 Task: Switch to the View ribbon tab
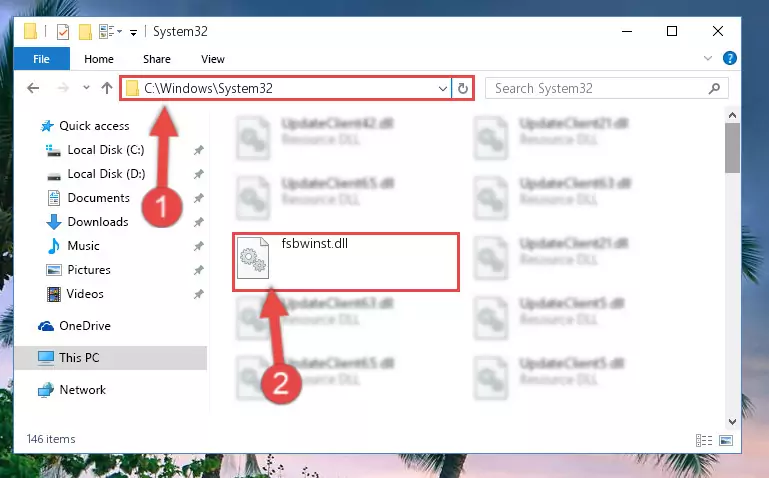point(212,59)
